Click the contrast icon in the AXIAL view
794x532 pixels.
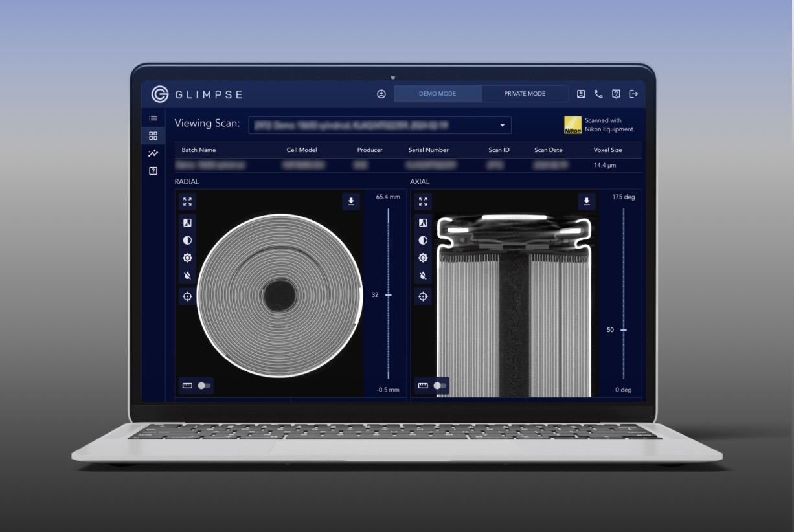423,240
